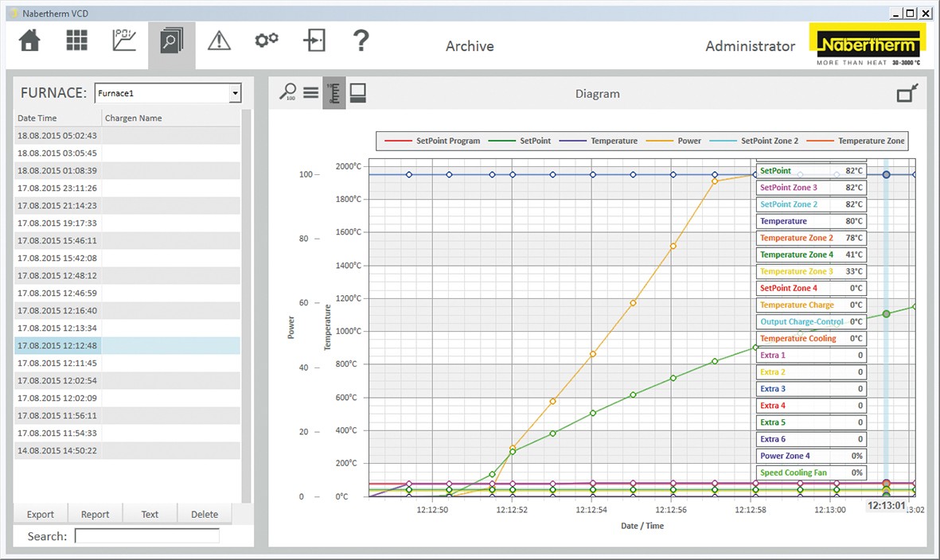Select entry 14.08.2015 14:50:22

127,450
